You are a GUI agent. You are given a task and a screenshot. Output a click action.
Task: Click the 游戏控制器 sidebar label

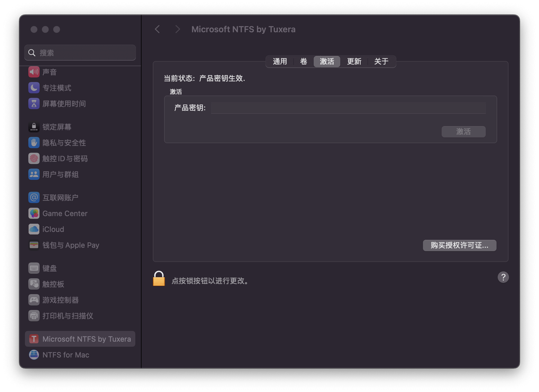[61, 300]
